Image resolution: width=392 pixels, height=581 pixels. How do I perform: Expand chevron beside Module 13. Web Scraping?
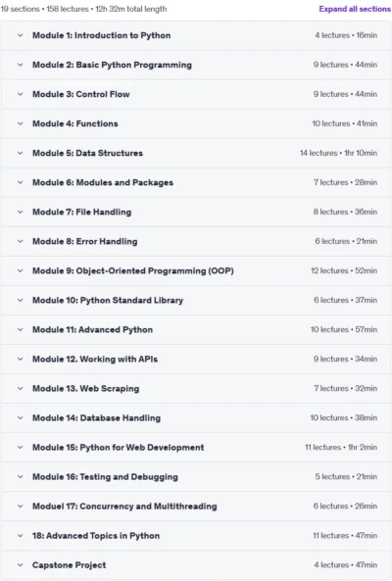[21, 388]
